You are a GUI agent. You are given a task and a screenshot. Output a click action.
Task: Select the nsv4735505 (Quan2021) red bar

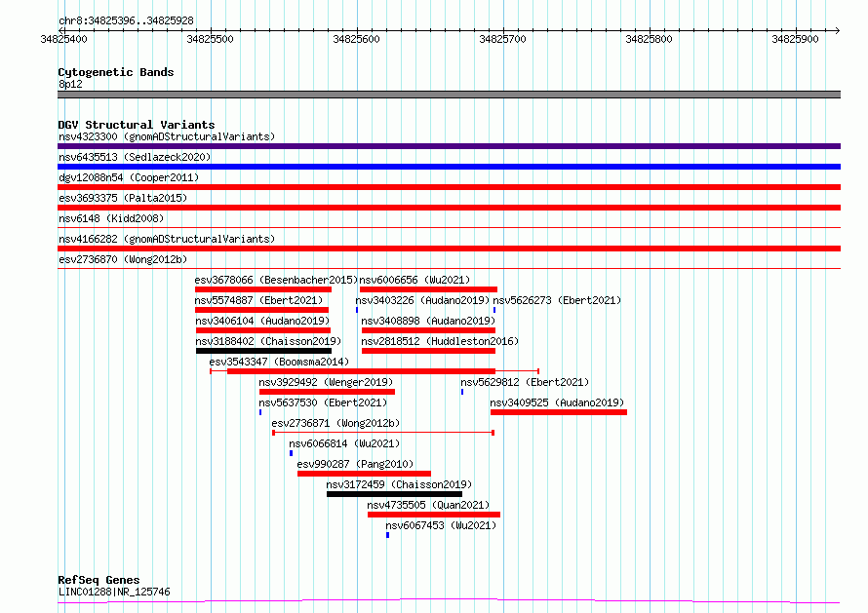434,515
